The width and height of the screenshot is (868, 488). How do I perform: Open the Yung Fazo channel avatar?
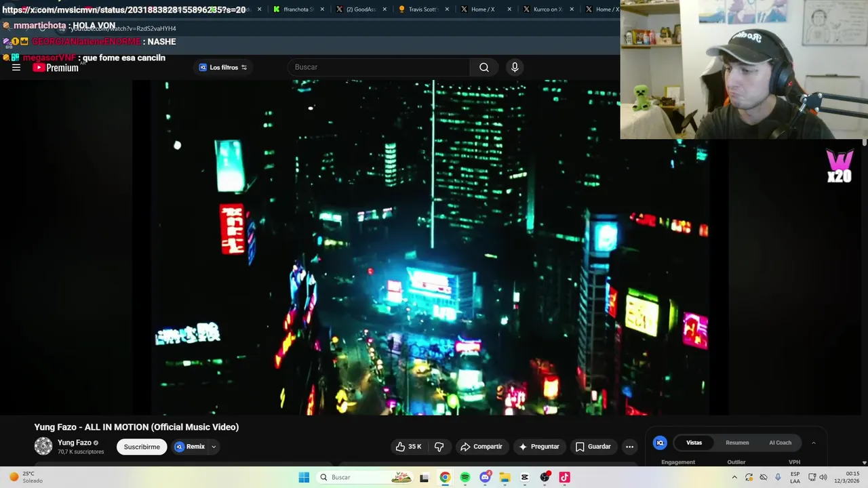[x=43, y=446]
